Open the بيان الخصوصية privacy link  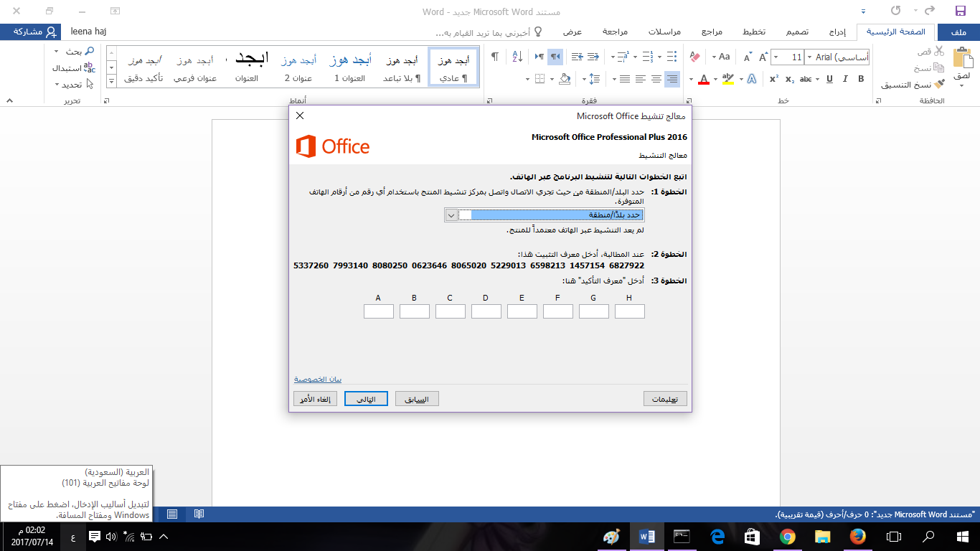coord(318,379)
